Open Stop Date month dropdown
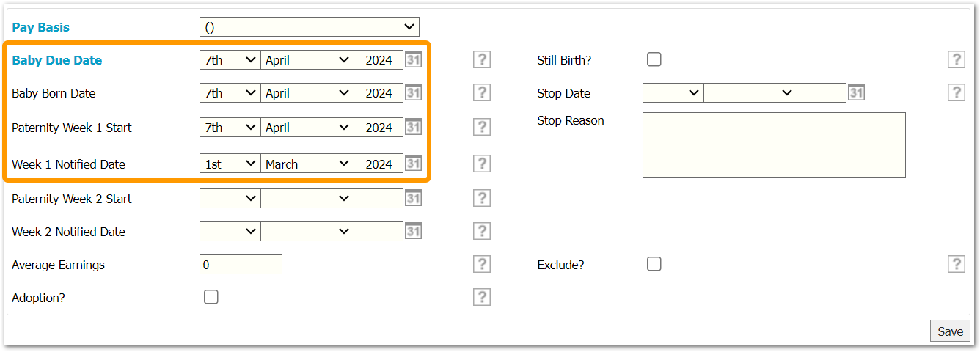Screen dimensions: 980x352 [x=750, y=93]
